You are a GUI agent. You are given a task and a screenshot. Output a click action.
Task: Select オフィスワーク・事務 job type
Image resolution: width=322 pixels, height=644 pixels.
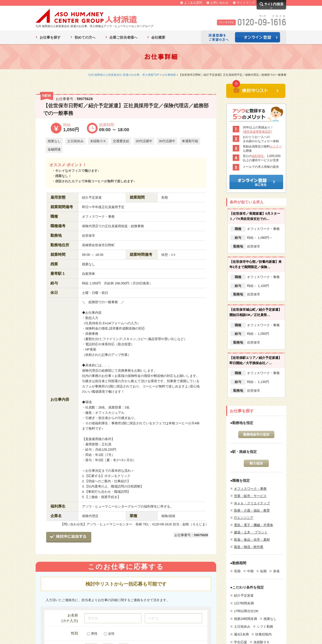(250, 489)
